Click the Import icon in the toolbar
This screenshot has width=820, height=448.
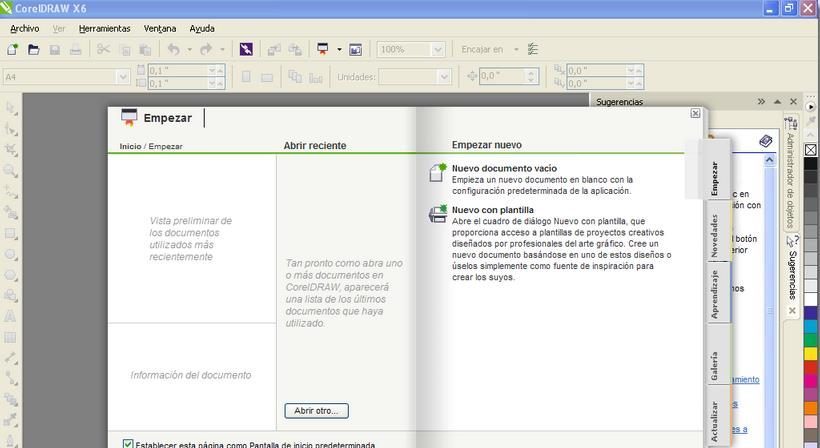274,49
